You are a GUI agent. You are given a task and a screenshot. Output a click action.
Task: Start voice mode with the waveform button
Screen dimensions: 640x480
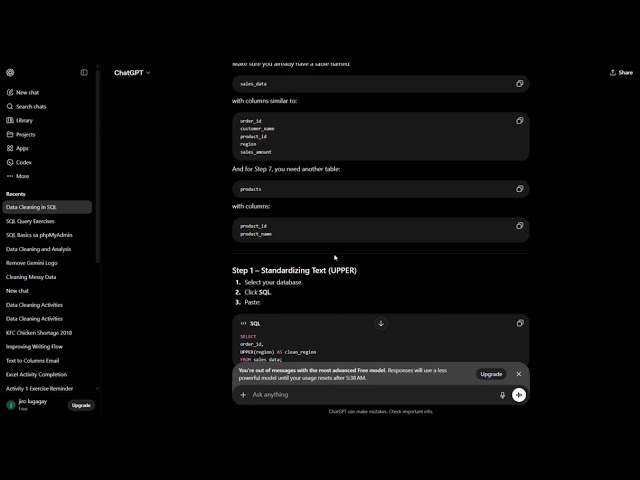[x=519, y=395]
